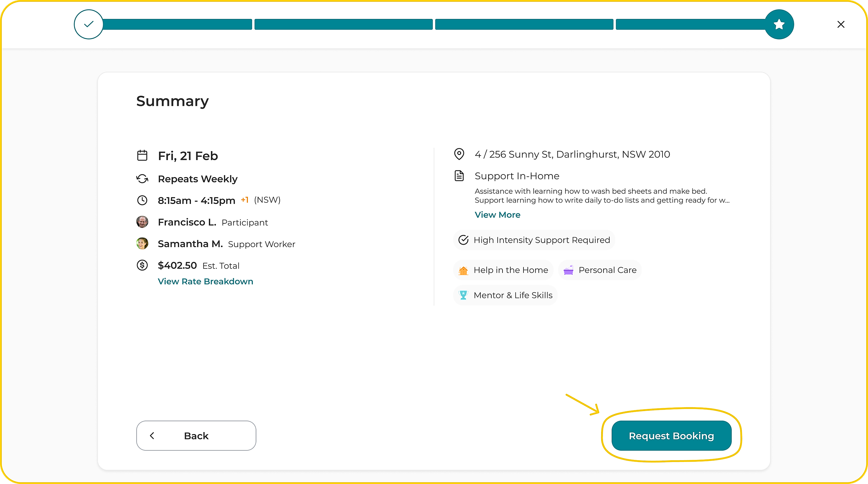The height and width of the screenshot is (484, 868).
Task: Click the second progress bar segment
Action: click(343, 24)
